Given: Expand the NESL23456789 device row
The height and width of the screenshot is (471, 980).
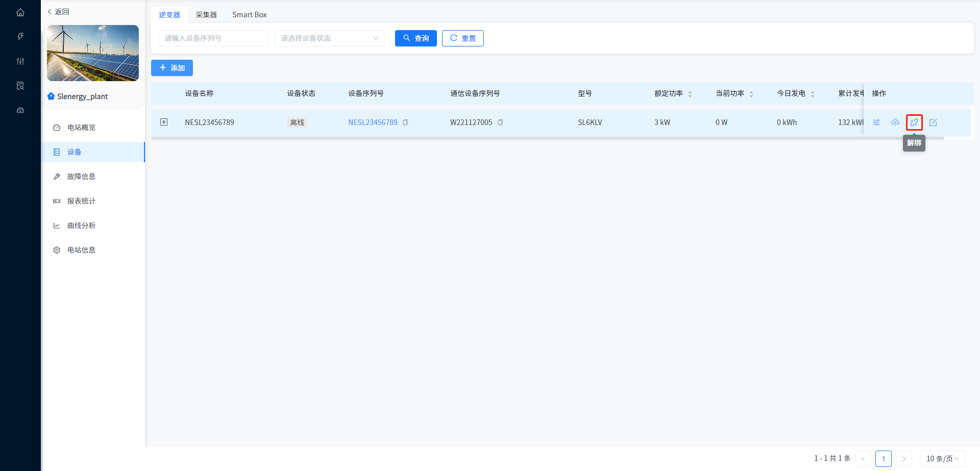Looking at the screenshot, I should pyautogui.click(x=164, y=122).
